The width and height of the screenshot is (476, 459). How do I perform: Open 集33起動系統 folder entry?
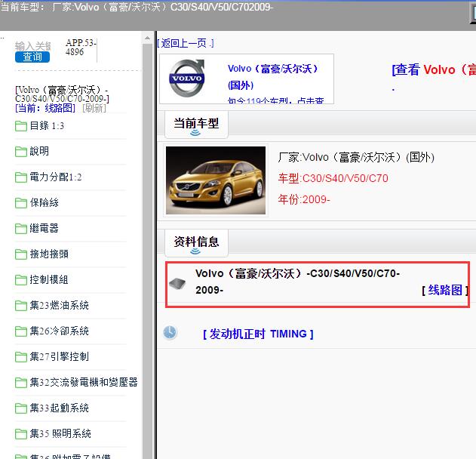(59, 408)
